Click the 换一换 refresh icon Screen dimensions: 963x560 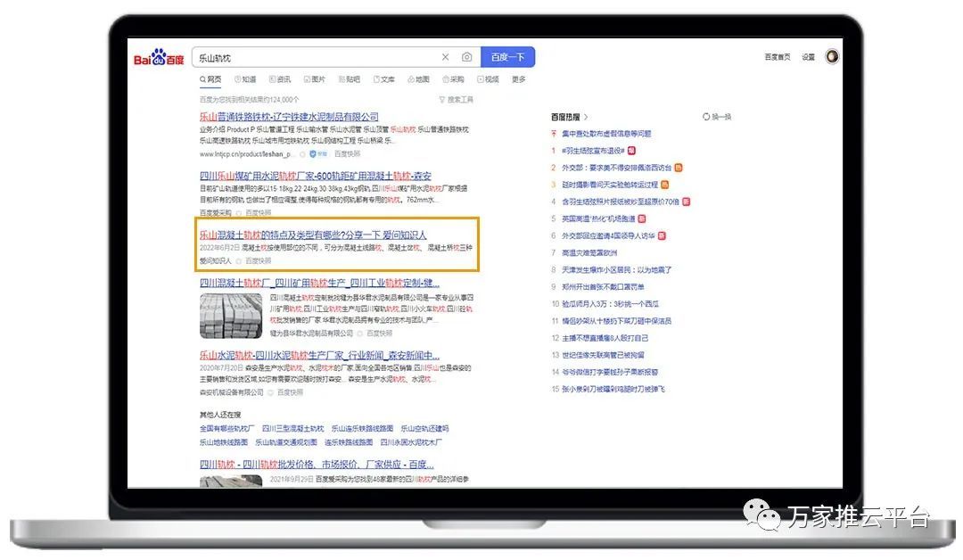coord(706,117)
